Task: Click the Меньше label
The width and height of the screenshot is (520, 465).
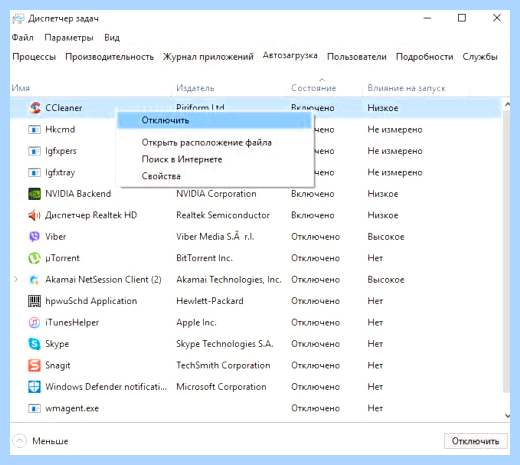Action: coord(50,441)
